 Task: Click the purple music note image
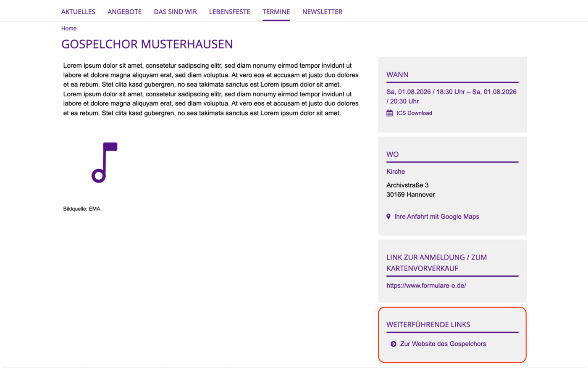(x=105, y=163)
